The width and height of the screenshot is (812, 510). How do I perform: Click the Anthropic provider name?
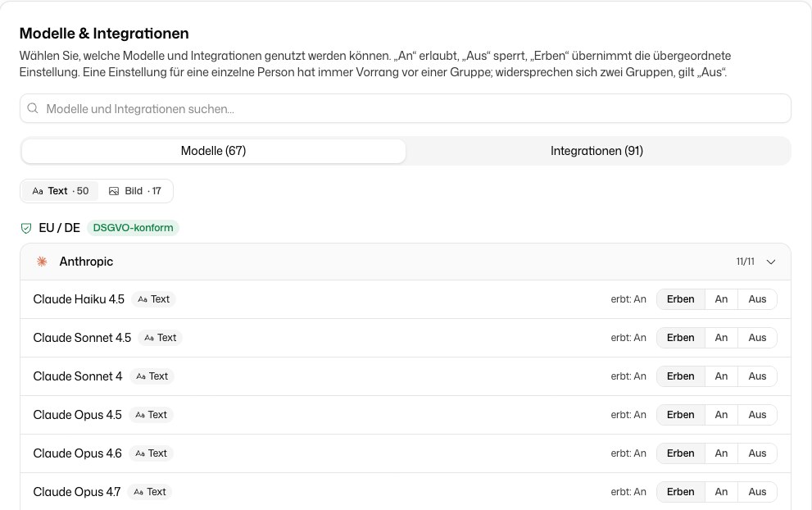tap(86, 262)
